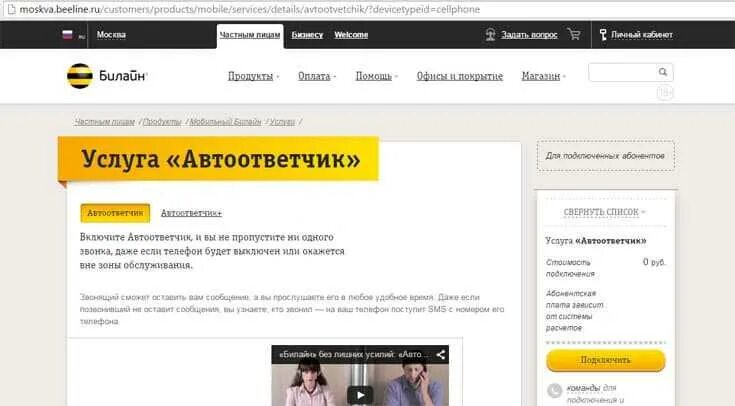735x406 pixels.
Task: Click the key icon beside Личный кабинет
Action: (x=603, y=35)
